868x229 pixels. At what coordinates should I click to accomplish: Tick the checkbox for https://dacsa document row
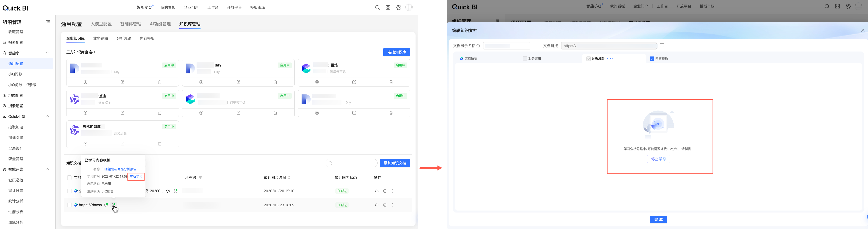click(x=69, y=205)
